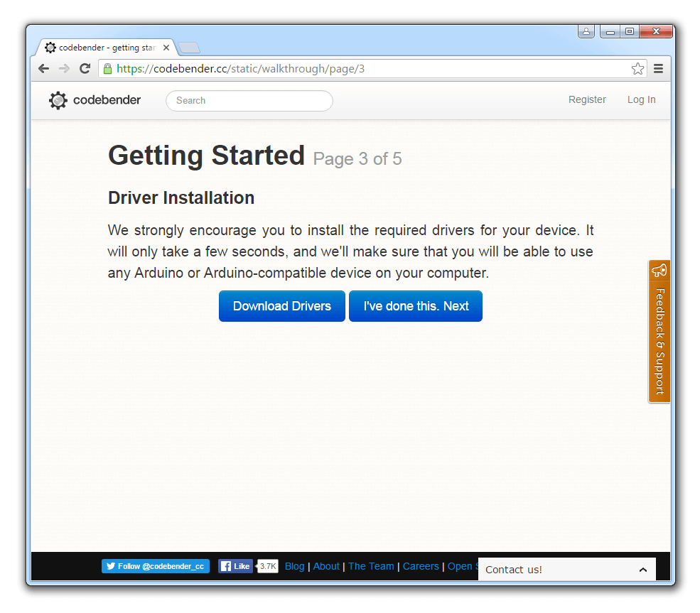Click the Twitter Follow @codebender_cc button
The image size is (700, 613).
[156, 566]
